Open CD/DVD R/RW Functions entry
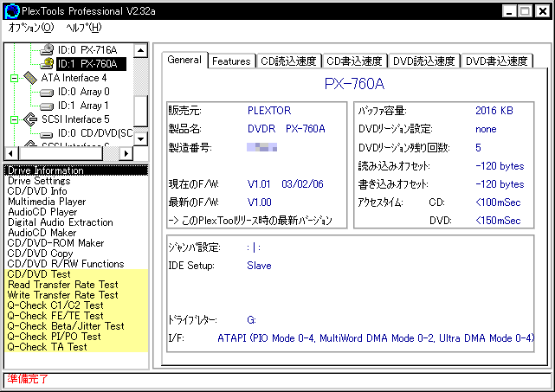The image size is (555, 392). tap(76, 264)
